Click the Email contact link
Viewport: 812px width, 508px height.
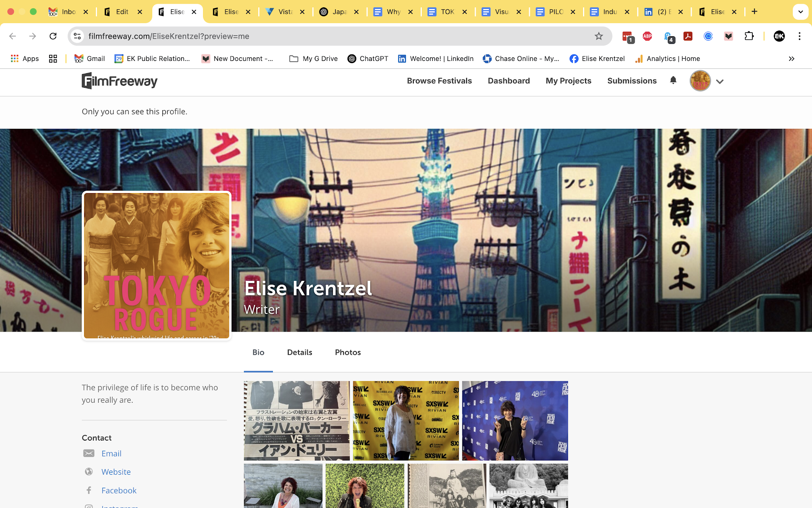pyautogui.click(x=111, y=454)
